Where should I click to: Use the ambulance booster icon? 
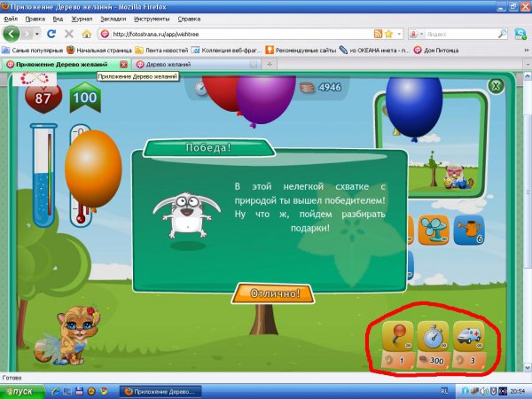(x=470, y=338)
